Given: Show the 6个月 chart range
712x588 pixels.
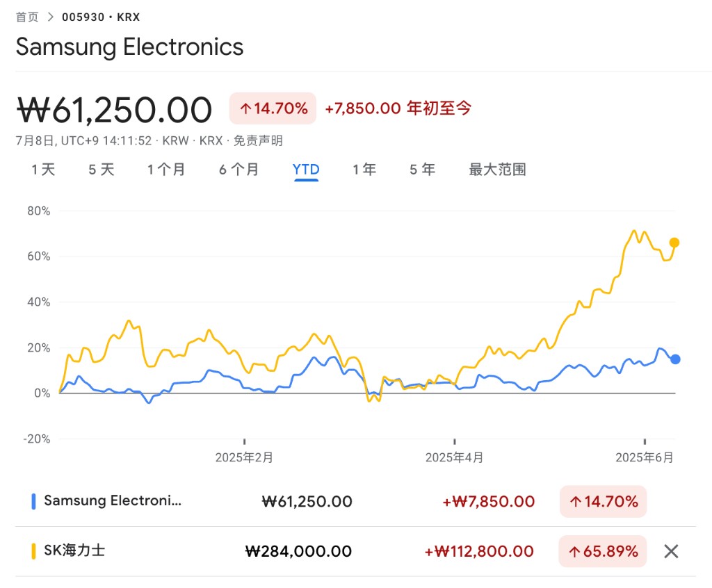Looking at the screenshot, I should click(x=238, y=170).
